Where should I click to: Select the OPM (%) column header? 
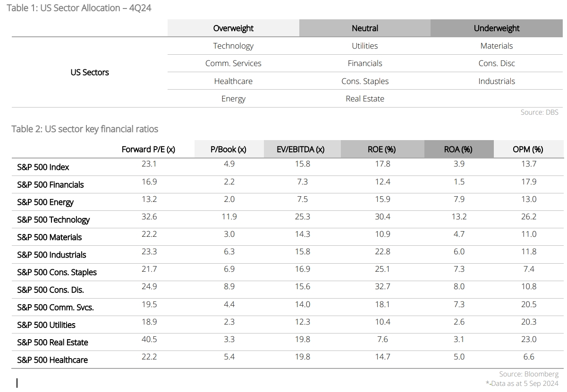(x=528, y=150)
